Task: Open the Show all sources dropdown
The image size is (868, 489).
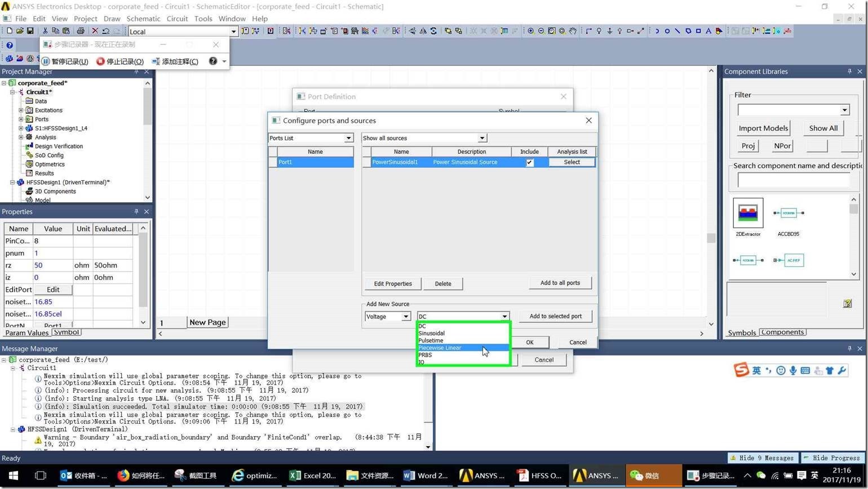Action: point(482,138)
